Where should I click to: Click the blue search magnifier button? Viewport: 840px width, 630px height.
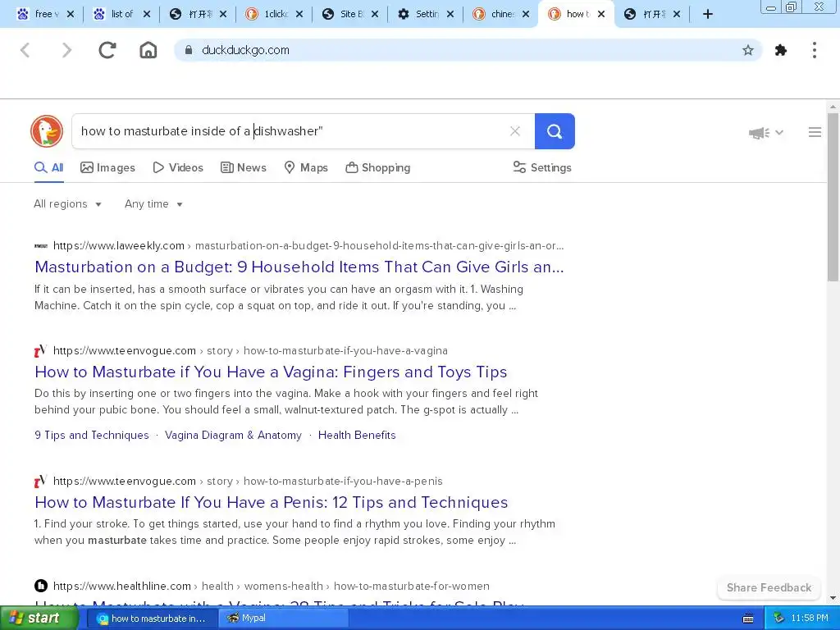555,131
